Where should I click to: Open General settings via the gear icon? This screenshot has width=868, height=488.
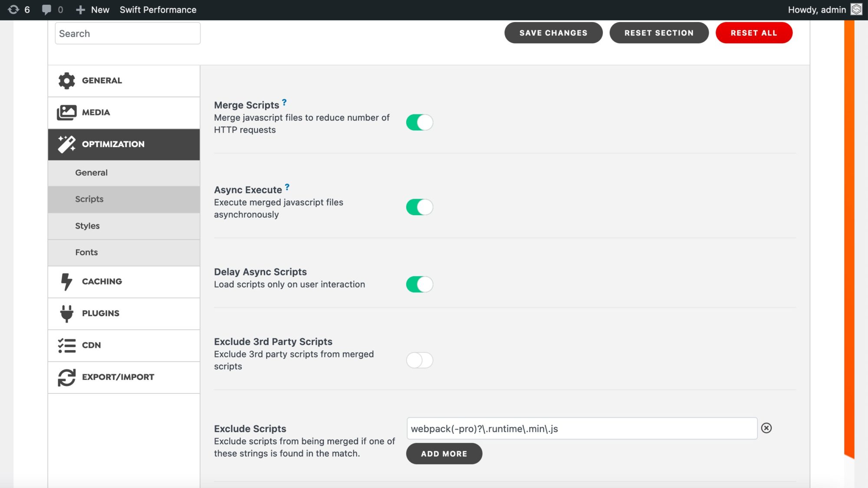tap(66, 80)
